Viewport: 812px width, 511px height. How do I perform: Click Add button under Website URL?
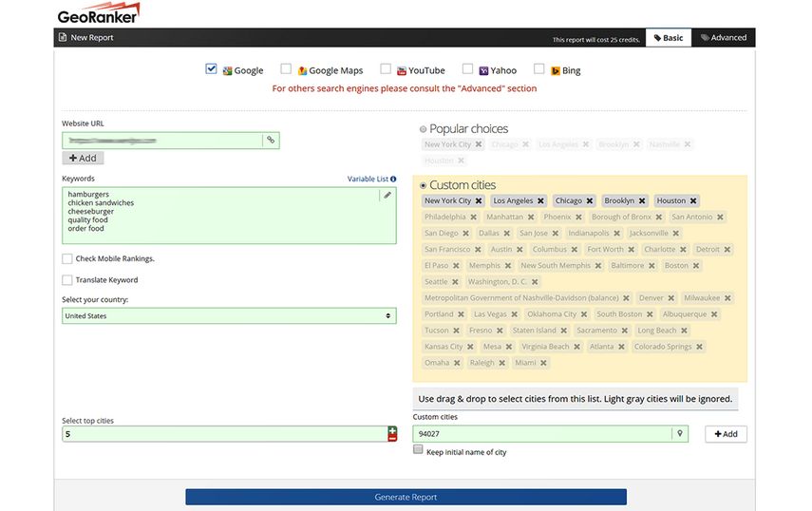(x=83, y=158)
